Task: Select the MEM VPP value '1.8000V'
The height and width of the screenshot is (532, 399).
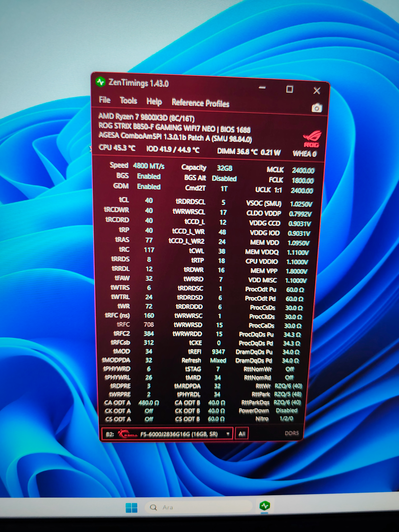Action: point(297,271)
